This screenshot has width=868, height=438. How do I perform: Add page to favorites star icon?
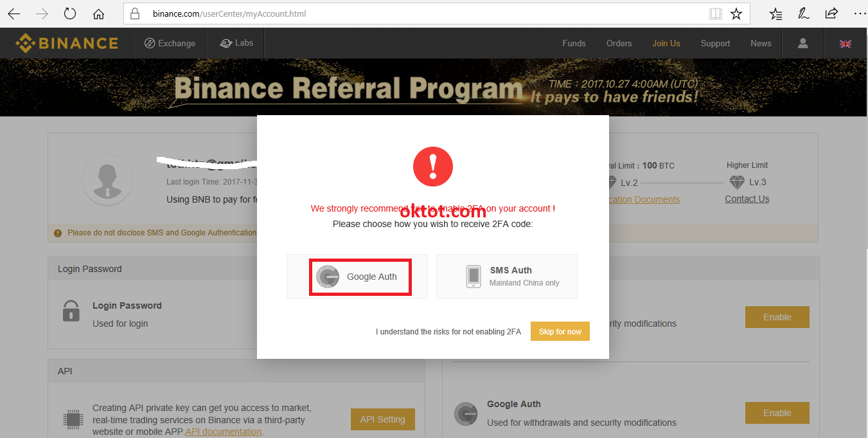tap(736, 14)
